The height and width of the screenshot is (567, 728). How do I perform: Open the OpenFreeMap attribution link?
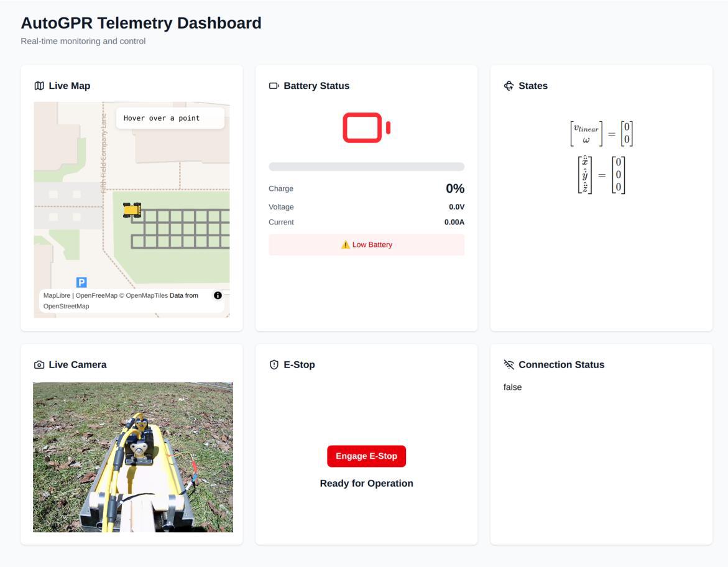point(96,295)
